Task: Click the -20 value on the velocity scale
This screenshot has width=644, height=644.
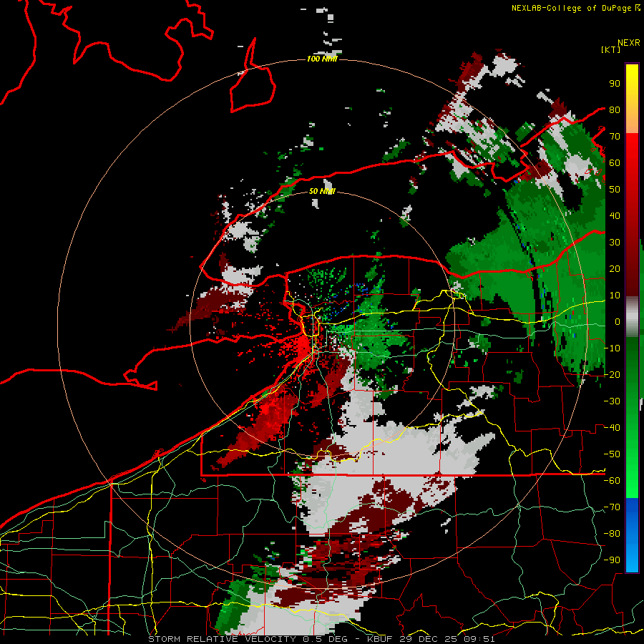Action: click(612, 374)
